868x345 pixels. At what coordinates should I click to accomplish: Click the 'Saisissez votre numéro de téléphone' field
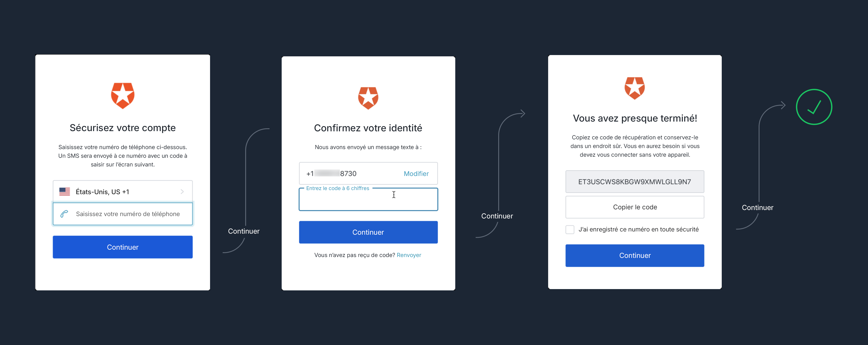tap(128, 214)
